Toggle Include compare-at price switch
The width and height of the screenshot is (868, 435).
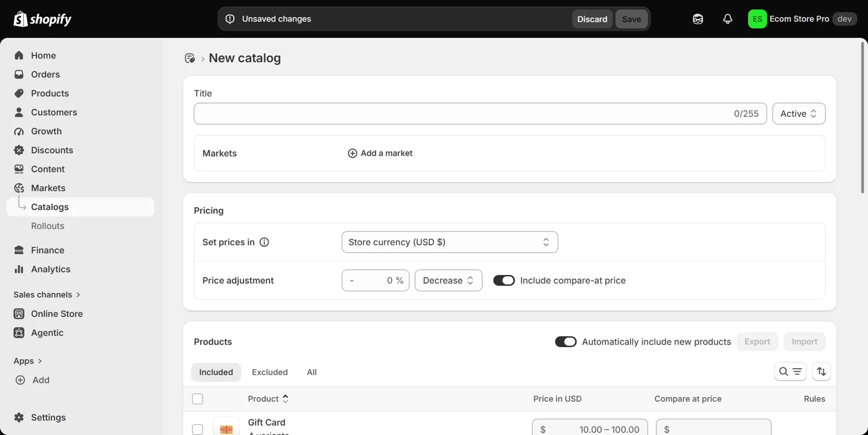point(504,280)
